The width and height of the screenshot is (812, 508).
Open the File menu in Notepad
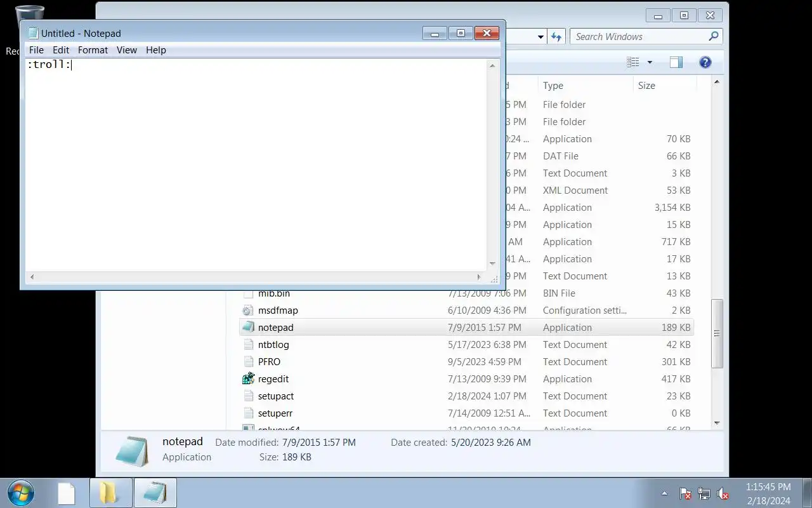pyautogui.click(x=36, y=50)
